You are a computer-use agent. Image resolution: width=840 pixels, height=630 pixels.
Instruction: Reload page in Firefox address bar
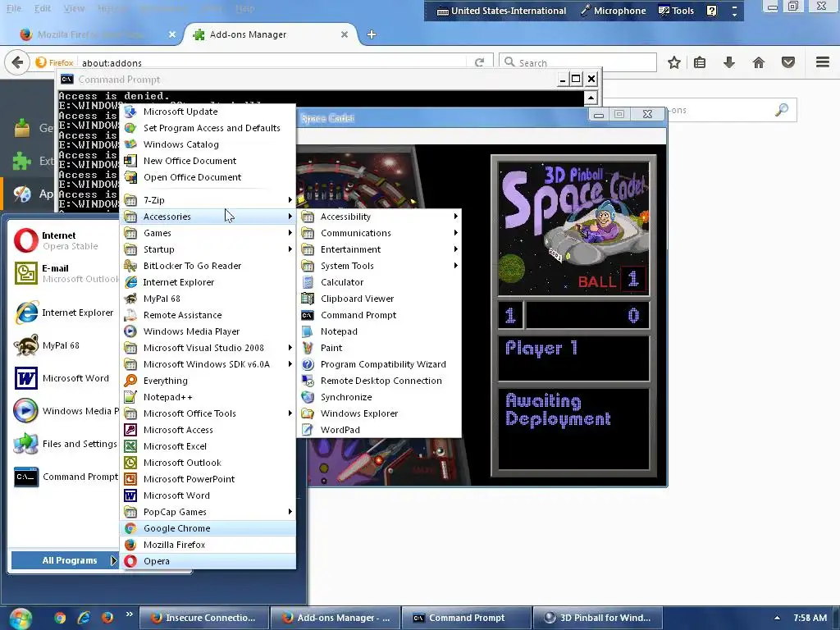click(x=479, y=62)
